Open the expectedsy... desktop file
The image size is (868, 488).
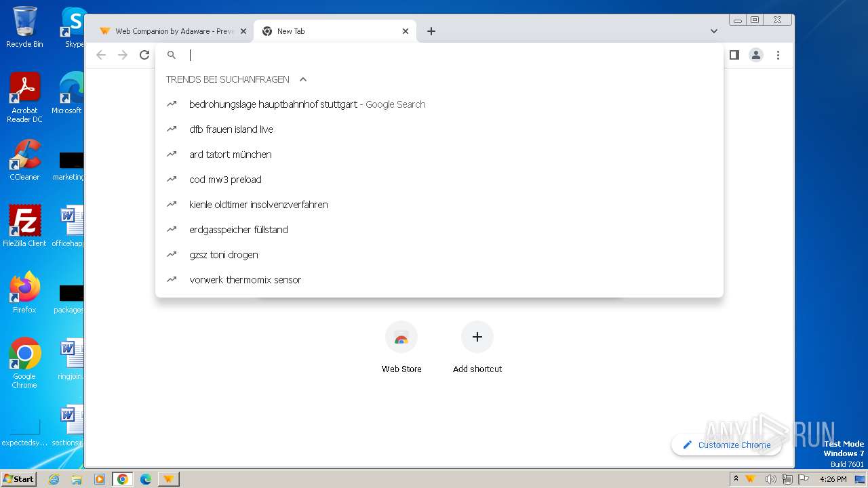24,434
